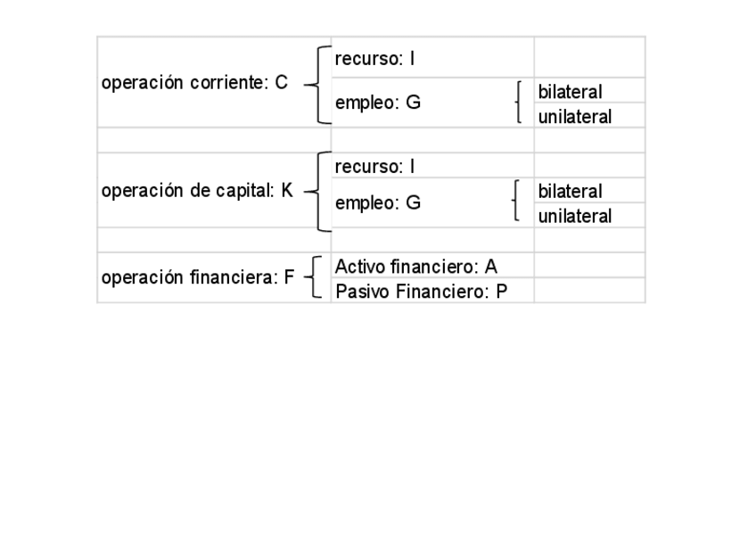Select "empleo: G" in the operación corriente group
Screen dimensions: 756x536
(x=378, y=103)
